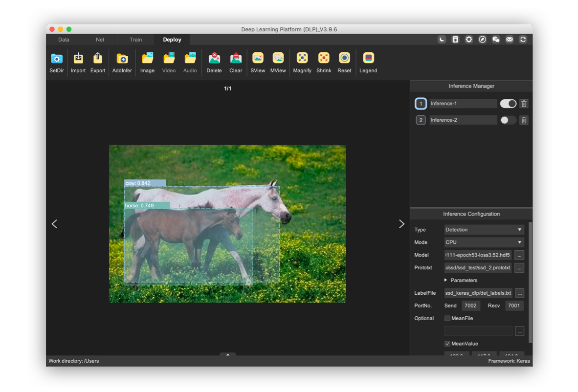578x392 pixels.
Task: Switch to SView single view mode
Action: [x=258, y=59]
